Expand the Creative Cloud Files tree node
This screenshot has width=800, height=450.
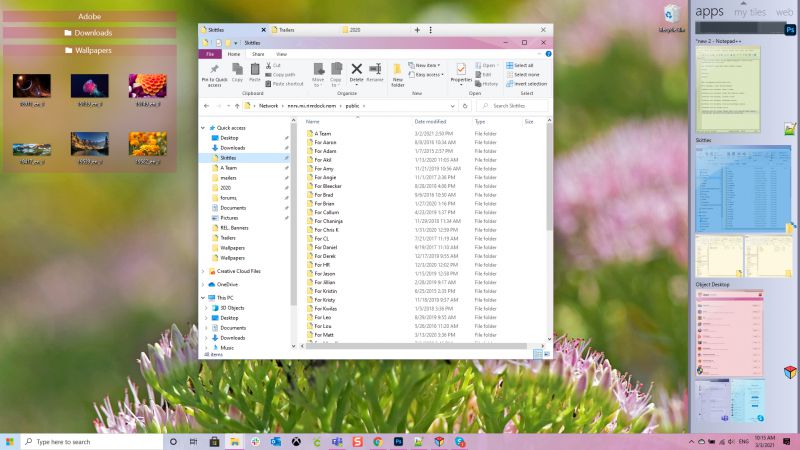click(x=204, y=271)
